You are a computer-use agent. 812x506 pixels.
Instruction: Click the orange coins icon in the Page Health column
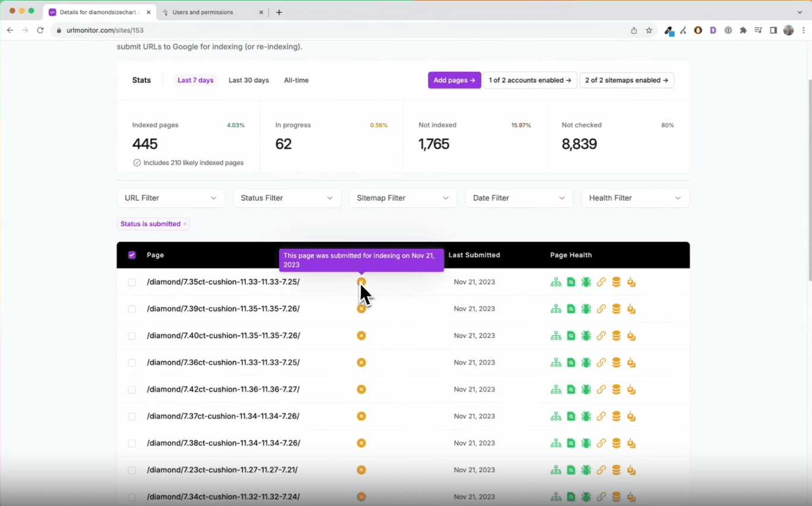pyautogui.click(x=616, y=282)
